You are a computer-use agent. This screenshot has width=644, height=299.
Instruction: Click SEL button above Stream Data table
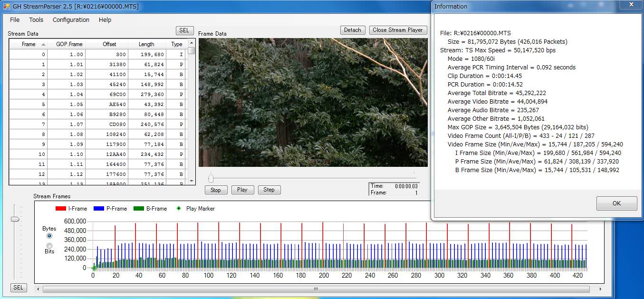184,30
